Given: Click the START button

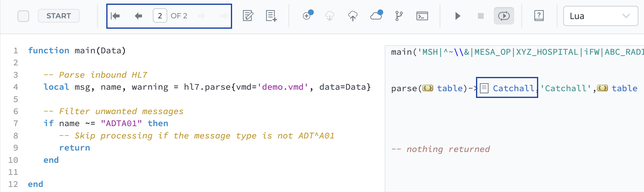Looking at the screenshot, I should click(x=59, y=16).
